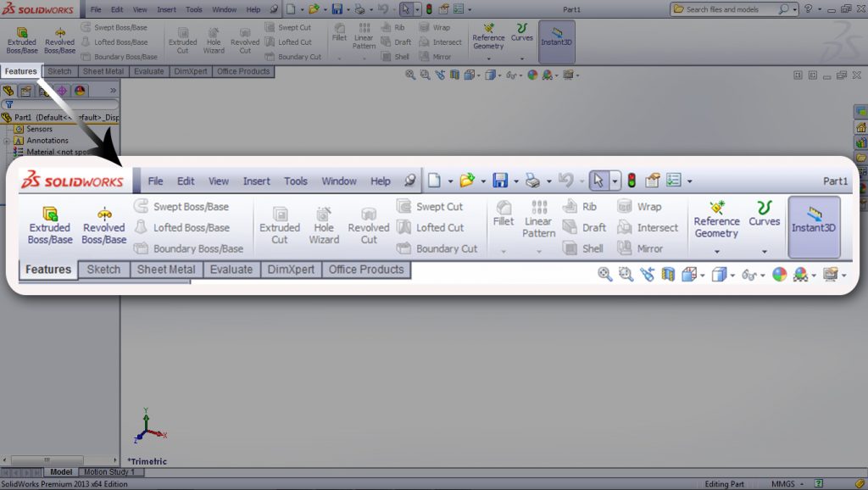Click New document icon in small top title bar
Image resolution: width=868 pixels, height=490 pixels.
[291, 9]
